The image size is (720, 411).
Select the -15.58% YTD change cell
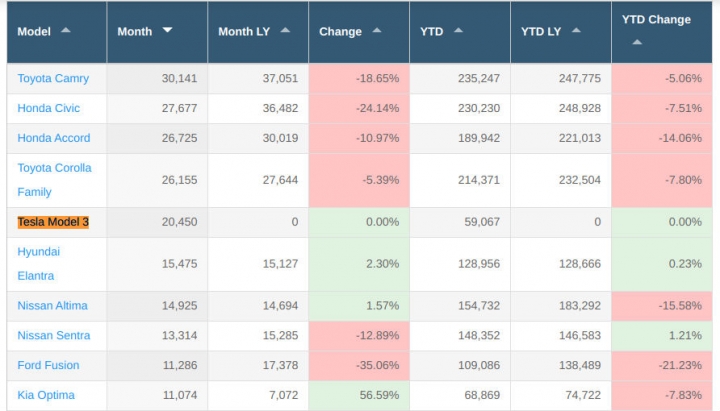pyautogui.click(x=662, y=306)
